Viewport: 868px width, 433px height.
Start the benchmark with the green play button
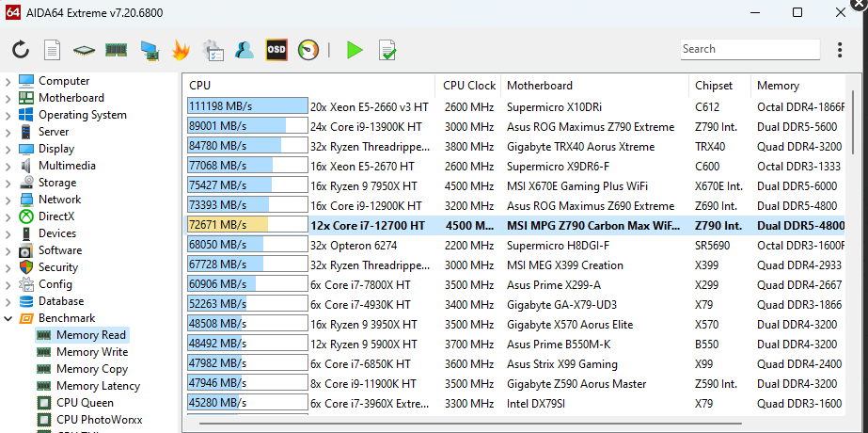pos(355,51)
